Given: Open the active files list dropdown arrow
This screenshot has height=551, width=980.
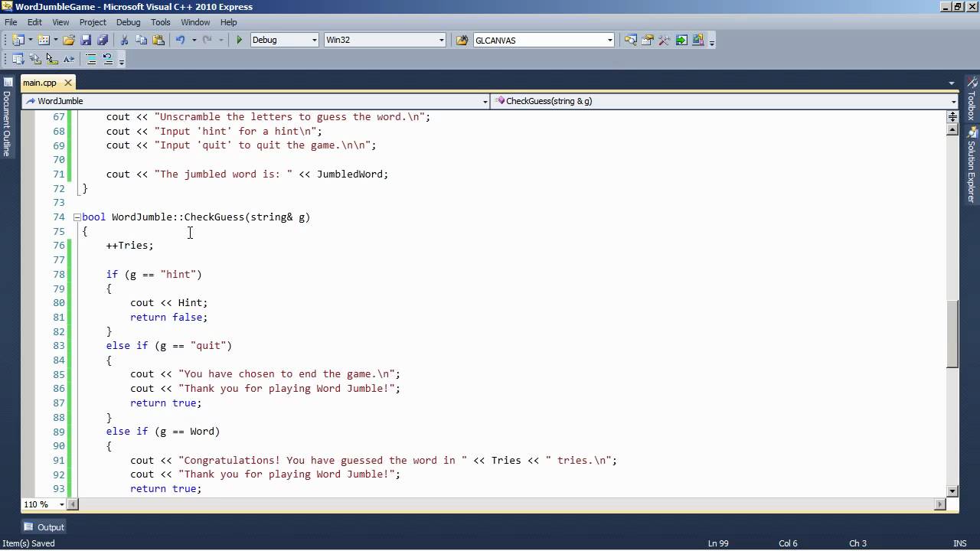Looking at the screenshot, I should click(x=952, y=83).
